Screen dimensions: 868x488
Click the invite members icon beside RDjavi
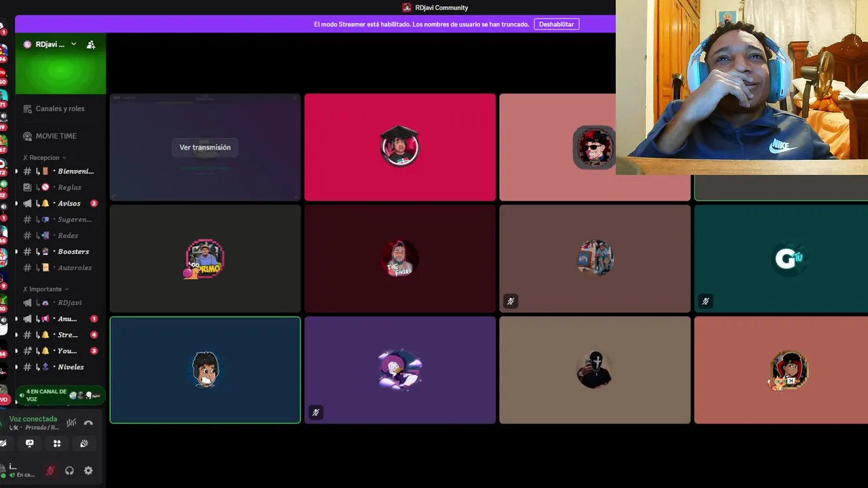pyautogui.click(x=91, y=45)
